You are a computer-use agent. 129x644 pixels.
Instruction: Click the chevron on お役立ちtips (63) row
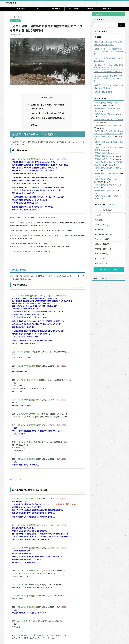click(x=122, y=225)
